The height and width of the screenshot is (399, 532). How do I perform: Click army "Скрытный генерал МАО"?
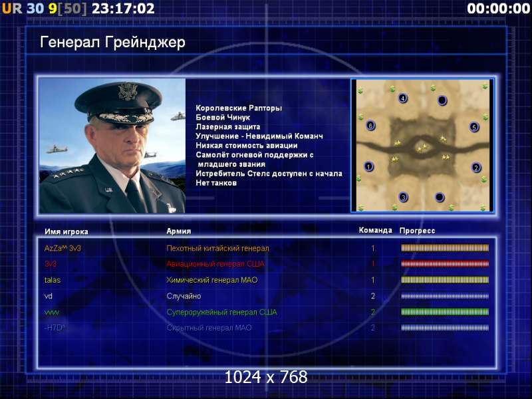click(x=209, y=328)
